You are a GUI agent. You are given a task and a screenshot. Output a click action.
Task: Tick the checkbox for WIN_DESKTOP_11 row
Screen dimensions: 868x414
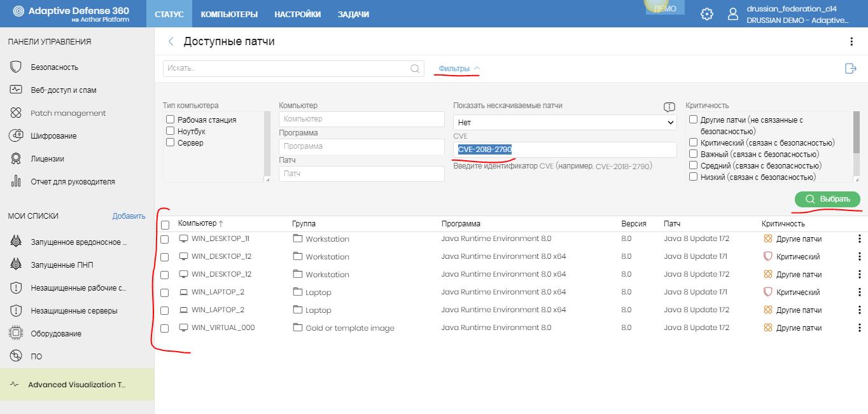[x=165, y=239]
